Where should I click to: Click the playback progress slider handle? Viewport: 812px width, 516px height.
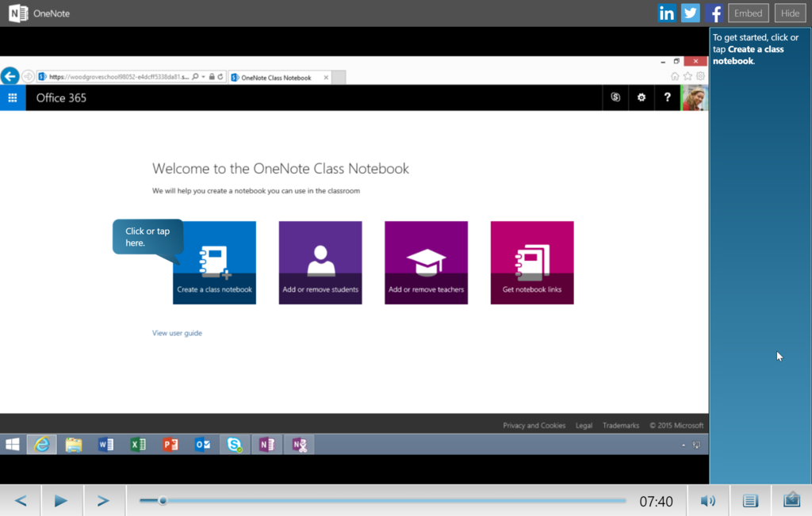coord(163,500)
